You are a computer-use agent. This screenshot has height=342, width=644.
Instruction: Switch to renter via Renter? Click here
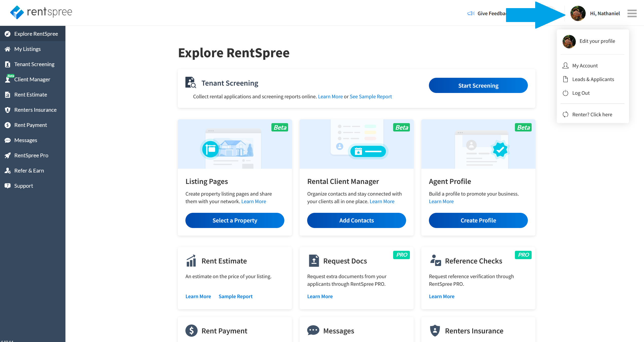(x=592, y=115)
